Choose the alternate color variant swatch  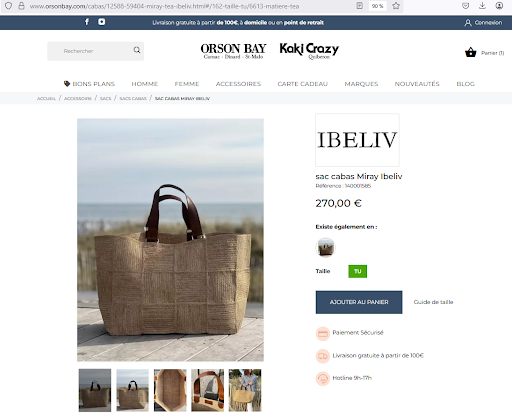(325, 248)
